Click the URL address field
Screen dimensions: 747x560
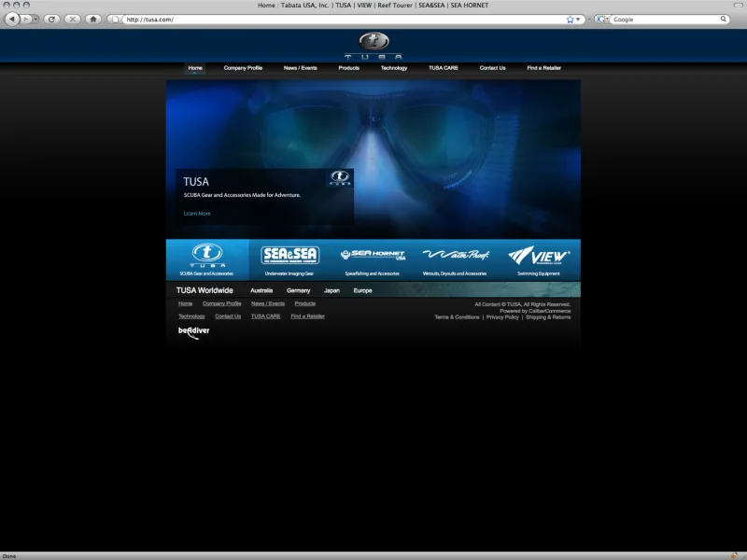(x=343, y=20)
